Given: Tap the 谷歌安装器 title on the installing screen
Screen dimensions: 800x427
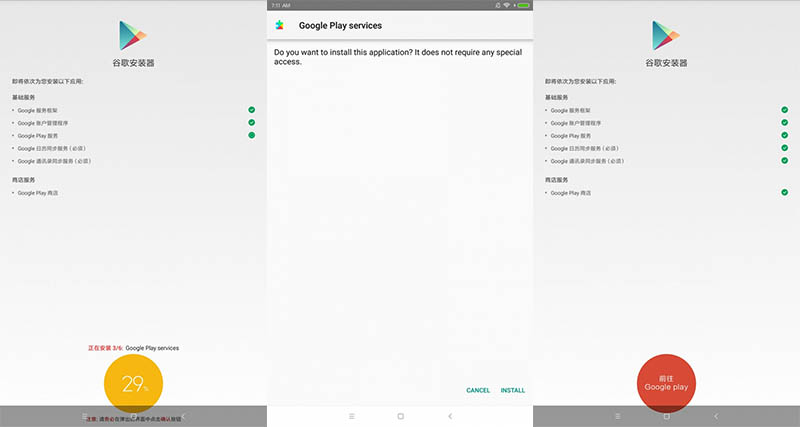Looking at the screenshot, I should tap(133, 63).
